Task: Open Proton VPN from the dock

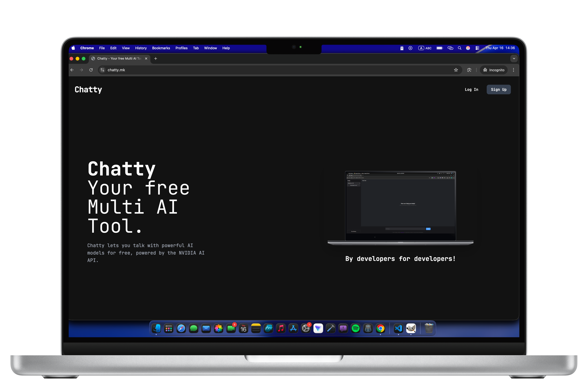Action: (318, 328)
